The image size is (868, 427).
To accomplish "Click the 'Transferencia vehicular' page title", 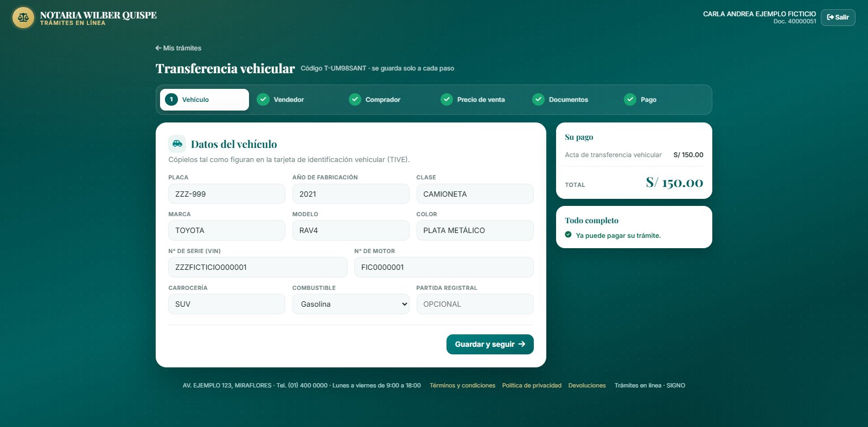I will tap(225, 68).
